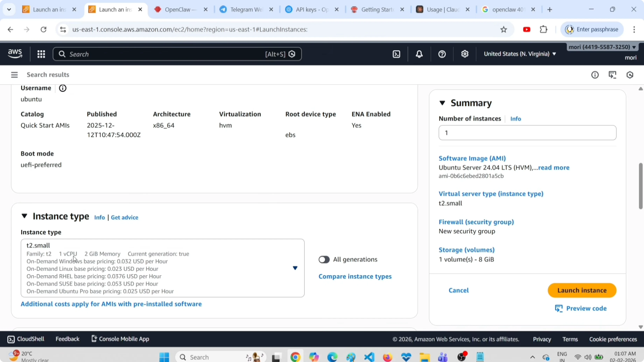The image size is (644, 362).
Task: Enable the All generations toggle
Action: tap(324, 260)
